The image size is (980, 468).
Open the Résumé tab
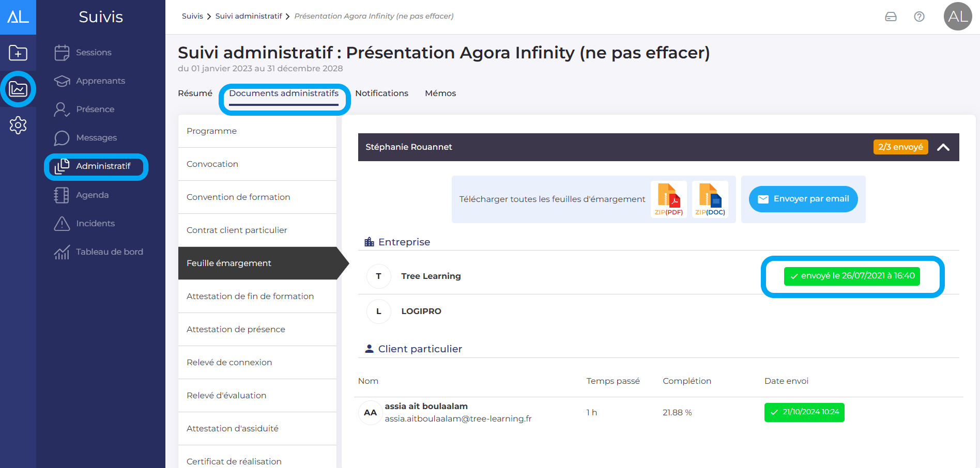click(195, 93)
